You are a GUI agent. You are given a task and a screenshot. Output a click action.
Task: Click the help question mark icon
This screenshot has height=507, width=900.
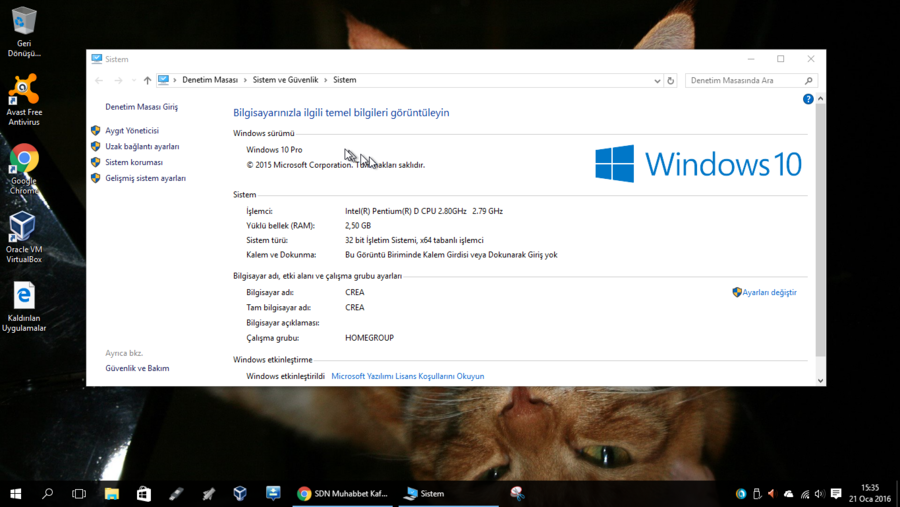tap(808, 99)
